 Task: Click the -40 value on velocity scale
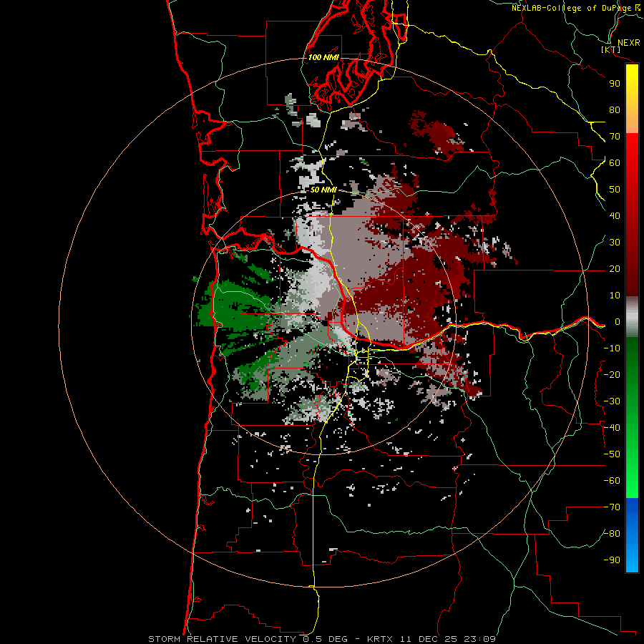tap(612, 428)
